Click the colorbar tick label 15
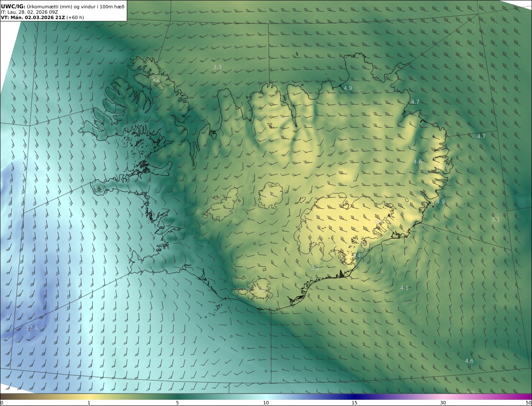532x406 pixels. point(355,403)
